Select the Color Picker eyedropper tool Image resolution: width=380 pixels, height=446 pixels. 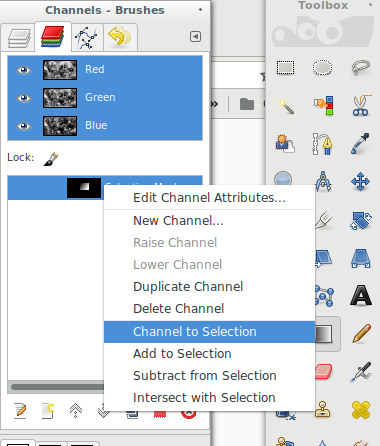click(361, 144)
